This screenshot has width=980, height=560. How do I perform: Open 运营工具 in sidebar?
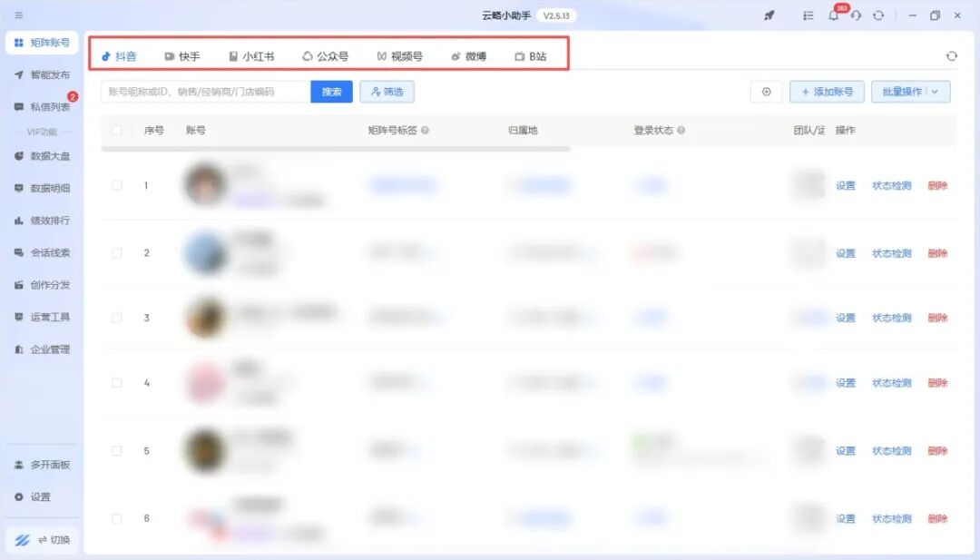(x=42, y=317)
